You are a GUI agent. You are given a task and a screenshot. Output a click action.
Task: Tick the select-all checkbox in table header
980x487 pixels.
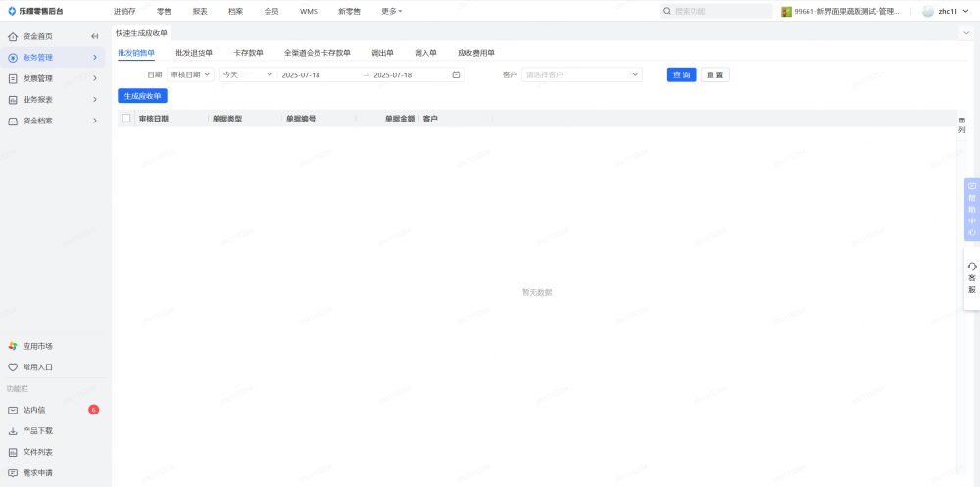(x=126, y=119)
